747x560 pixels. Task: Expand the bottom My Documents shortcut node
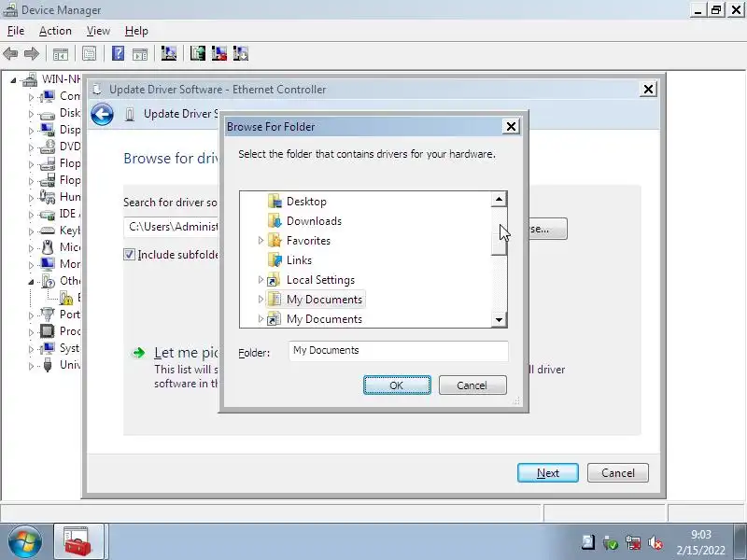261,318
